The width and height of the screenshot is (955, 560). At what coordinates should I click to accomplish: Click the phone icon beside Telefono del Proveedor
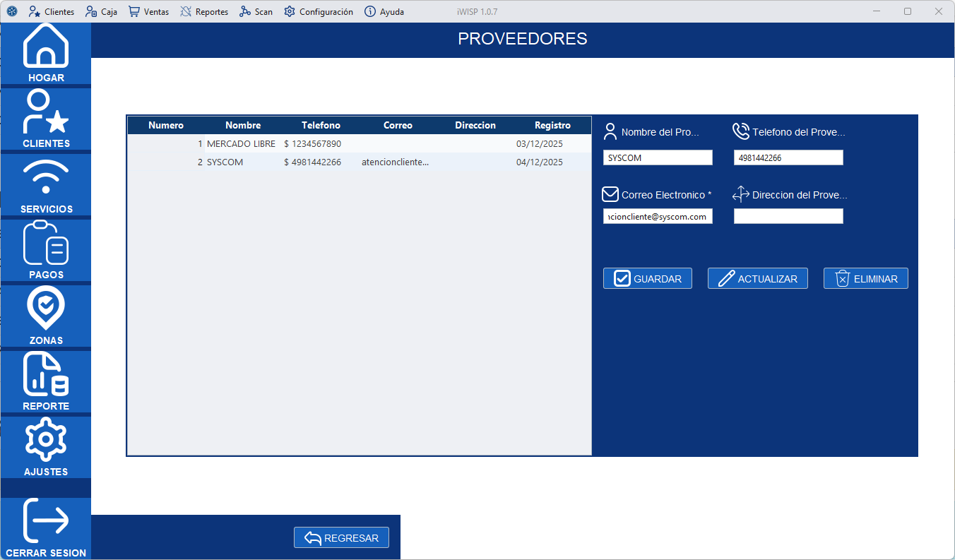pyautogui.click(x=740, y=131)
